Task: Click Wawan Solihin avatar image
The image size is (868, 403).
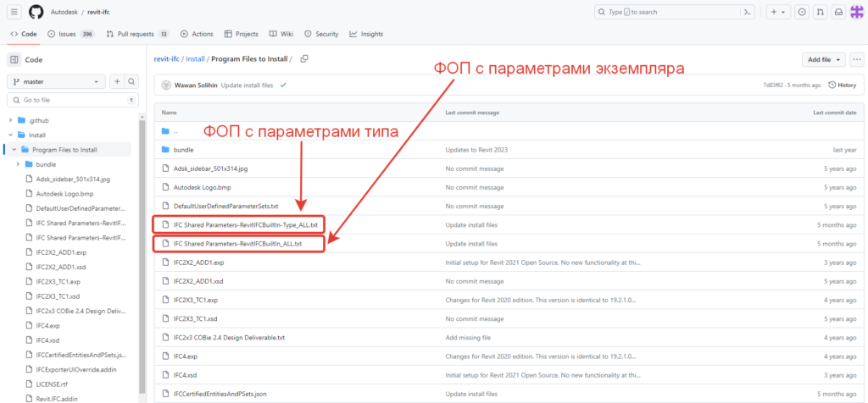Action: [166, 86]
